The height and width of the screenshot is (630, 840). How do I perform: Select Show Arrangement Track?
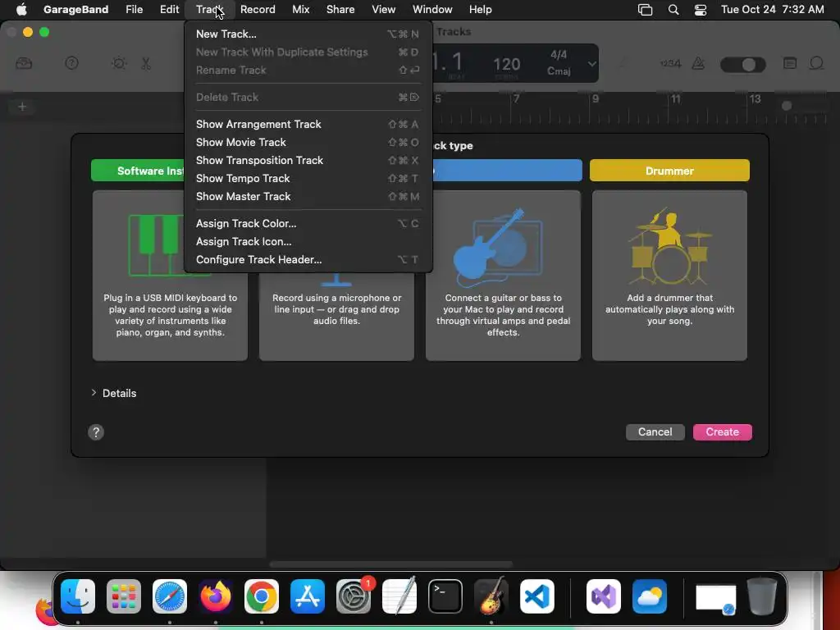click(308, 125)
